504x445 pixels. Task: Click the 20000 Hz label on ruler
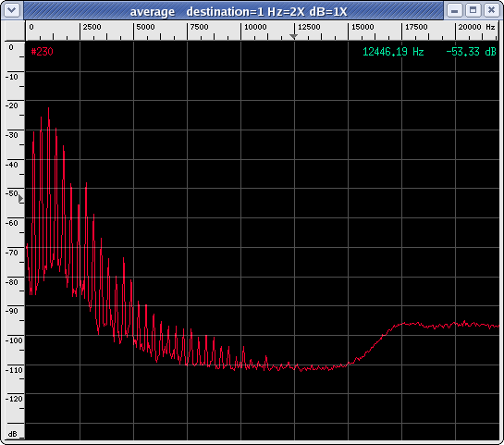point(476,27)
